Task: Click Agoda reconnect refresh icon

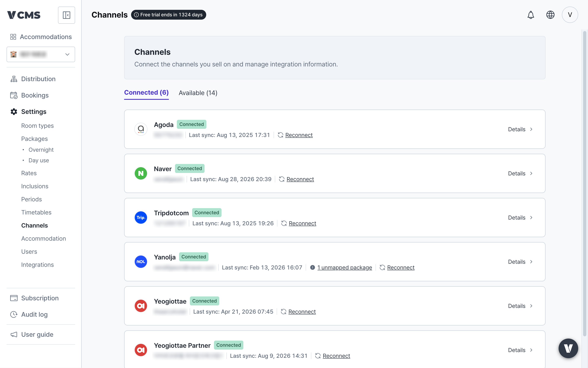Action: [x=280, y=135]
